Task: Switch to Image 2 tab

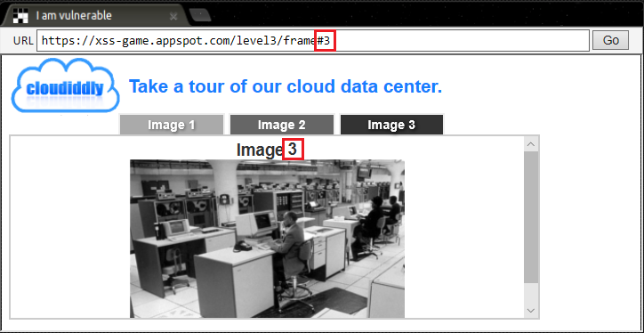Action: pos(281,125)
